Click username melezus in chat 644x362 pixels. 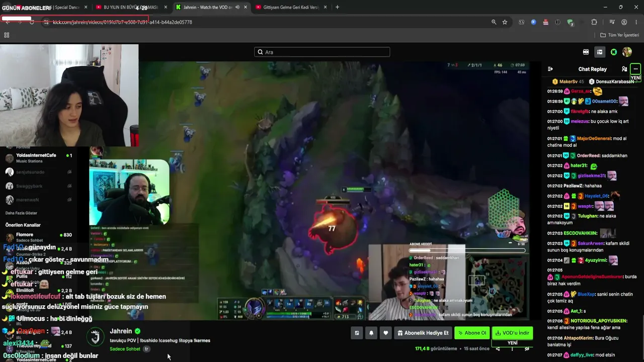pos(580,121)
